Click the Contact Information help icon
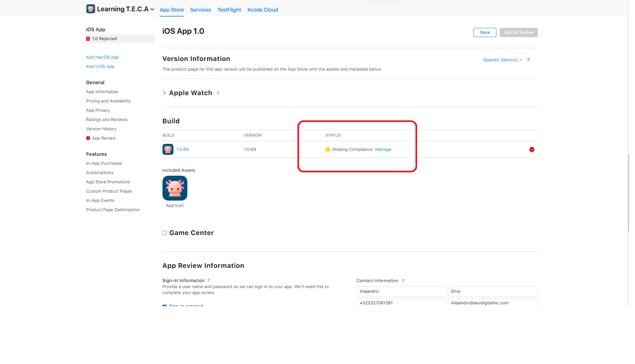 pyautogui.click(x=403, y=281)
